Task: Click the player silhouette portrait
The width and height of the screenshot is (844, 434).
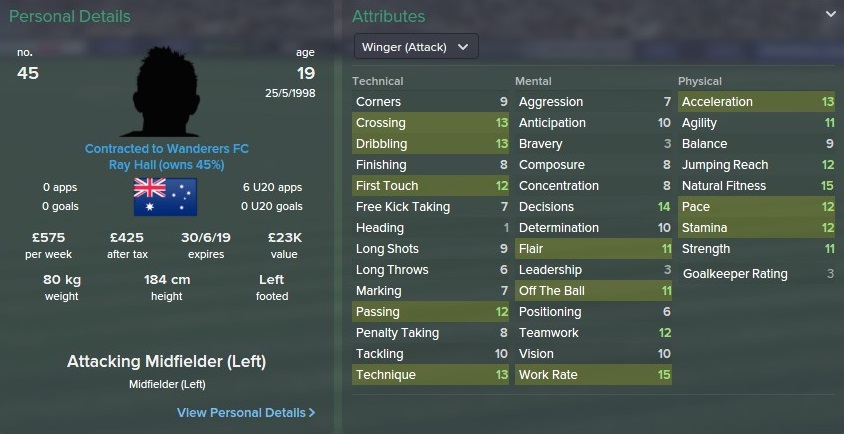Action: point(166,91)
